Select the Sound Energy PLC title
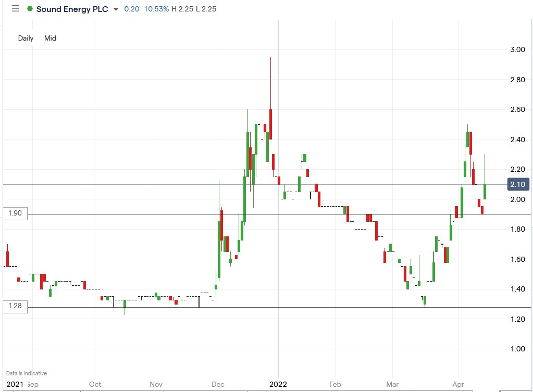The height and width of the screenshot is (392, 533). coord(73,9)
